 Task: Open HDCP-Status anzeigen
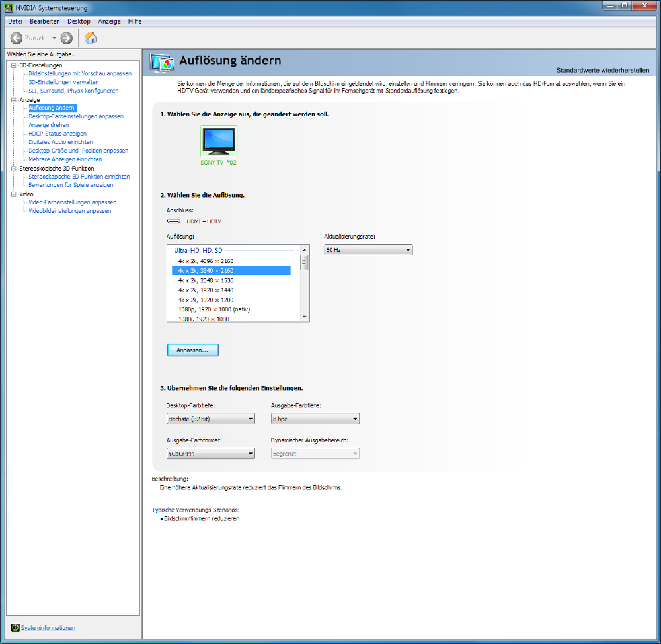[x=58, y=134]
